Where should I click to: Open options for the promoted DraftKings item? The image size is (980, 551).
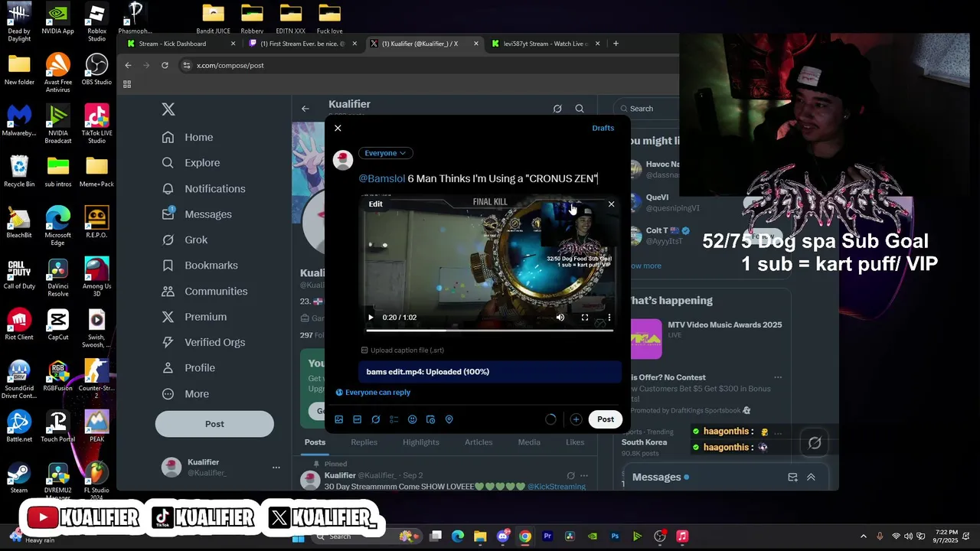[778, 377]
